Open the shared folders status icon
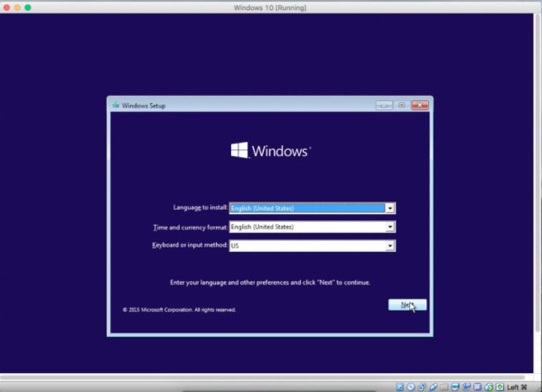This screenshot has width=542, height=392. point(444,387)
